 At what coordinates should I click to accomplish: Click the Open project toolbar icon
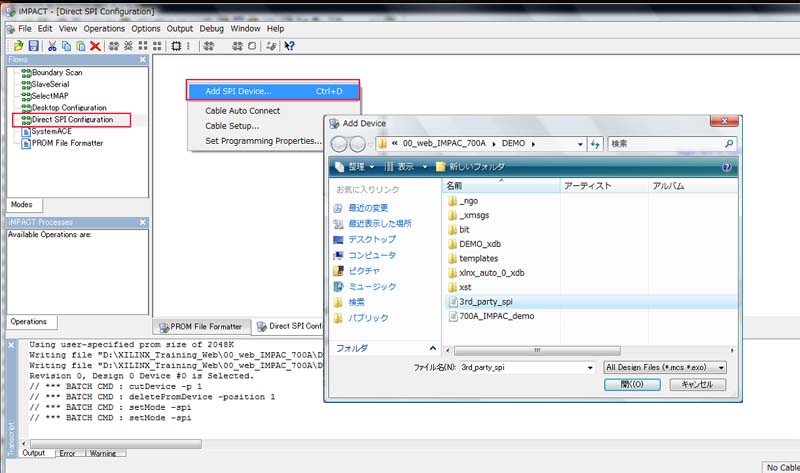coord(18,46)
